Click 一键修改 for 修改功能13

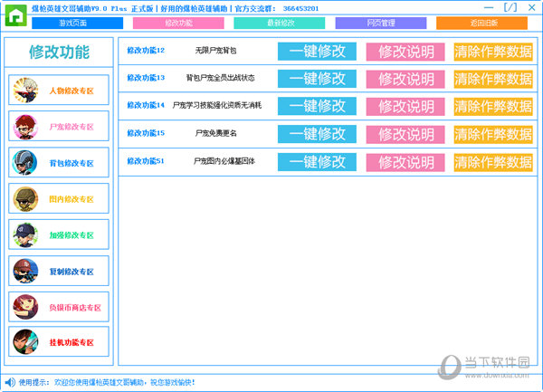click(317, 79)
